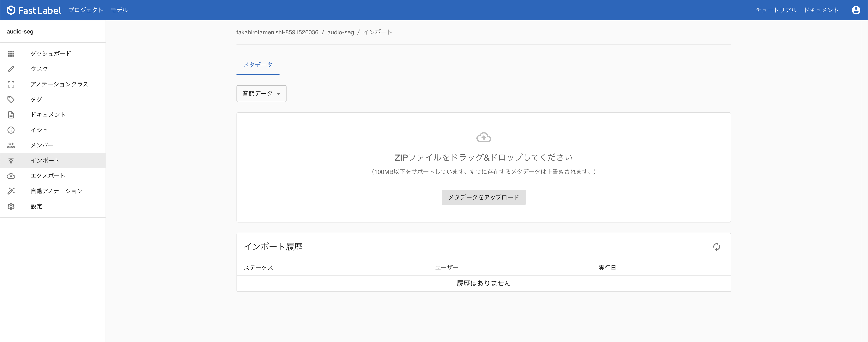Viewport: 868px width, 342px height.
Task: Click the tag icon in sidebar
Action: 11,99
